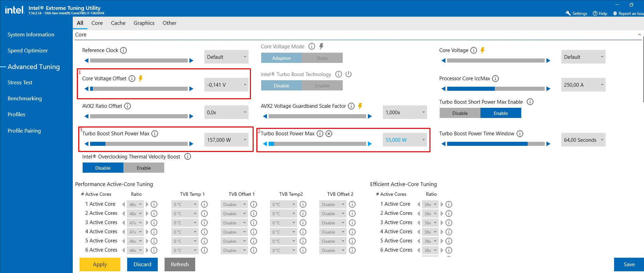Show info for Turbo Boost Short Power Max
Screen dimensions: 644x273
(x=155, y=134)
